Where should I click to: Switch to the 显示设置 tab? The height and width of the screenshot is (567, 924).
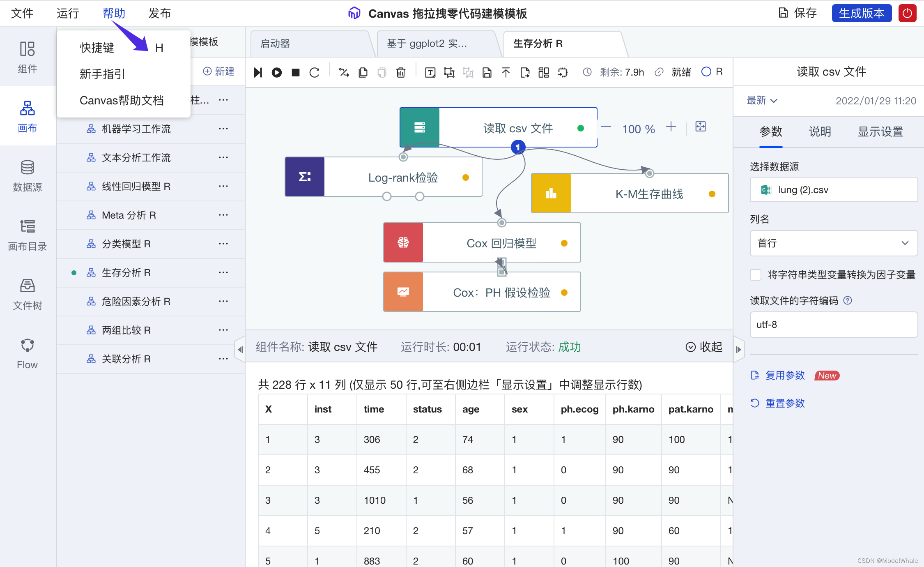(880, 132)
